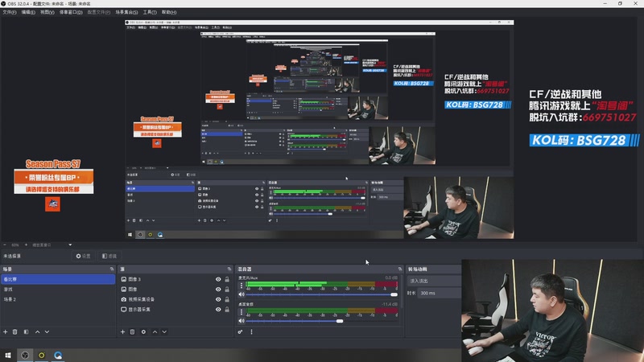Open the 场景集合(S) menu

pyautogui.click(x=126, y=12)
